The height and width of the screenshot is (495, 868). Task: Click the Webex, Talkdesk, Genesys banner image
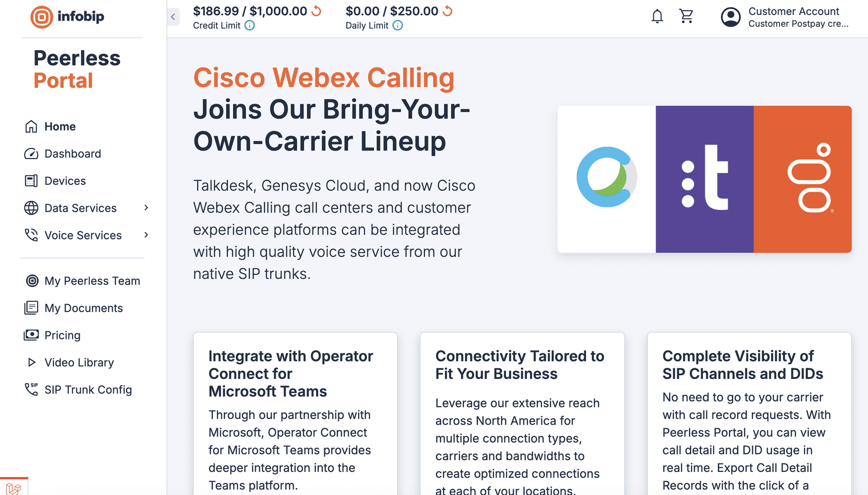[704, 179]
